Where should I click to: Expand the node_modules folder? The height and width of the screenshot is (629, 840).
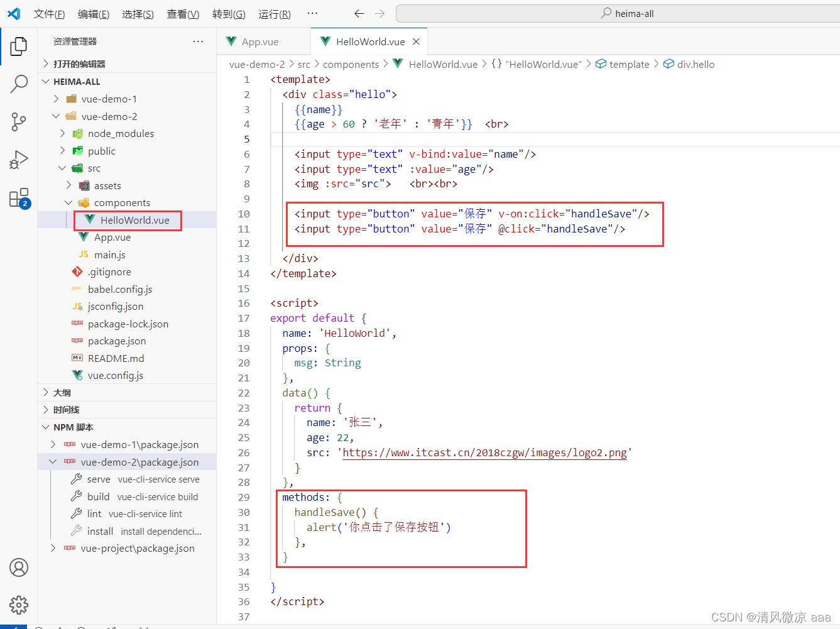127,133
